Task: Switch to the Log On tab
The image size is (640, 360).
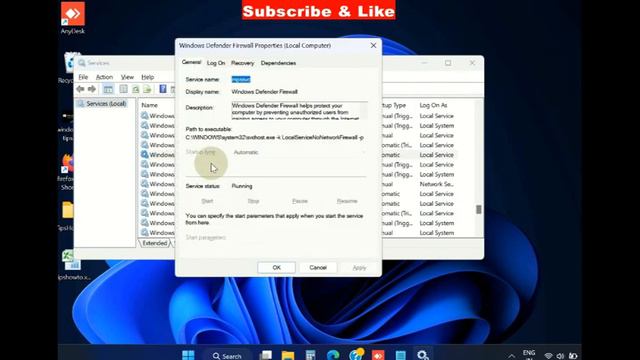Action: click(216, 63)
